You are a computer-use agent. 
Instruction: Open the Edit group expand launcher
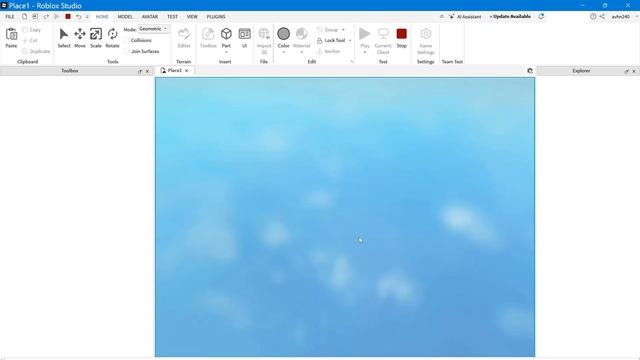(x=351, y=62)
